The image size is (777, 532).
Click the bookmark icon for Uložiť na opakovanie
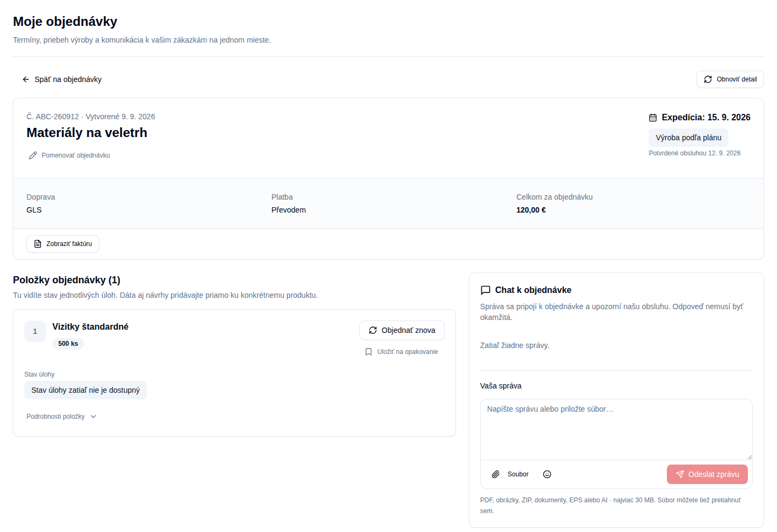tap(369, 352)
